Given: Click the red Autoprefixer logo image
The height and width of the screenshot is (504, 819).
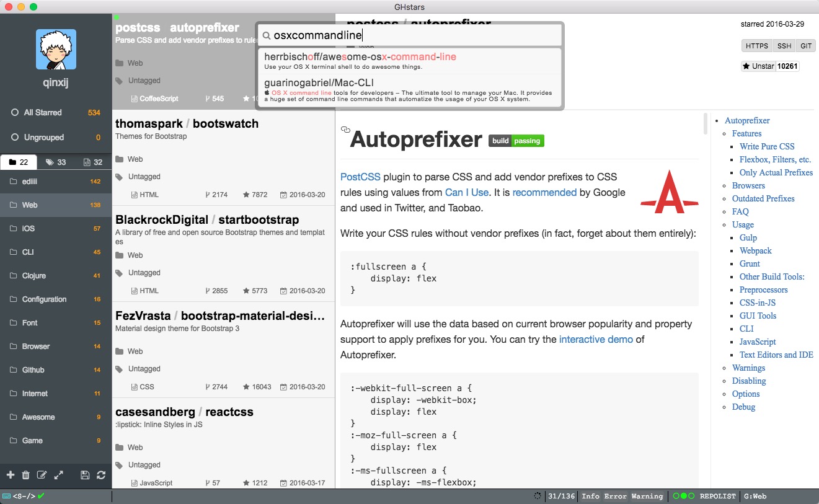Looking at the screenshot, I should 670,192.
